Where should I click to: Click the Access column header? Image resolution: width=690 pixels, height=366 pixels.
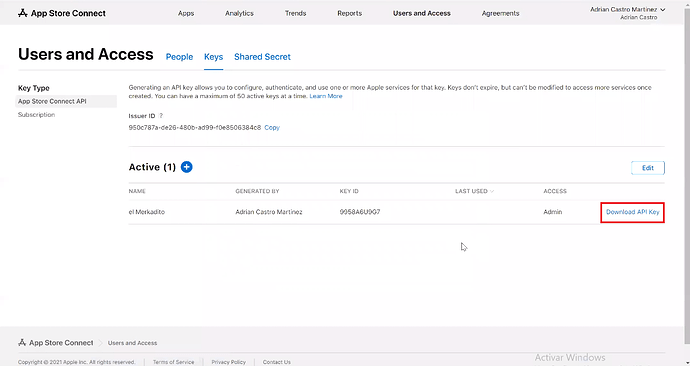555,191
